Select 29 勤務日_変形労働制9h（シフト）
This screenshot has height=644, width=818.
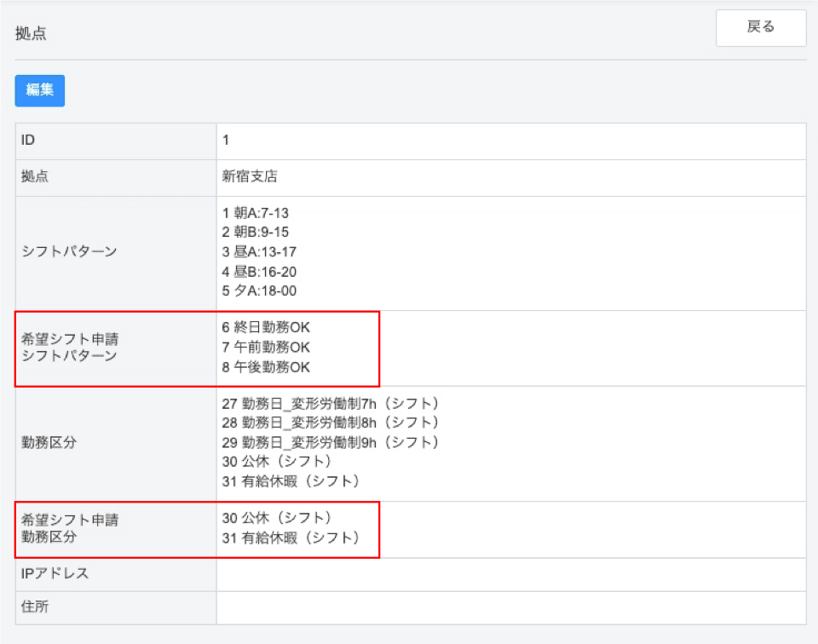click(x=331, y=442)
